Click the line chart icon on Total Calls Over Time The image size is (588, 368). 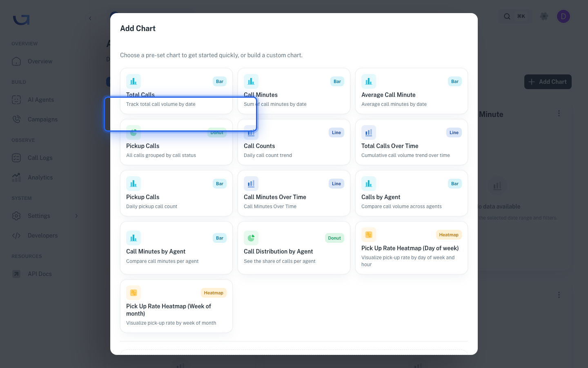coord(369,132)
